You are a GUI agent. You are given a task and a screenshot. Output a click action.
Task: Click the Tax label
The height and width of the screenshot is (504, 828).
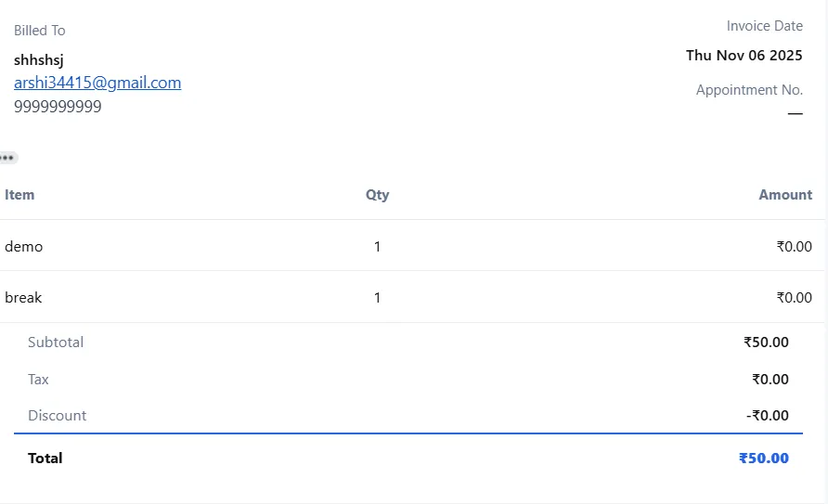(x=38, y=380)
